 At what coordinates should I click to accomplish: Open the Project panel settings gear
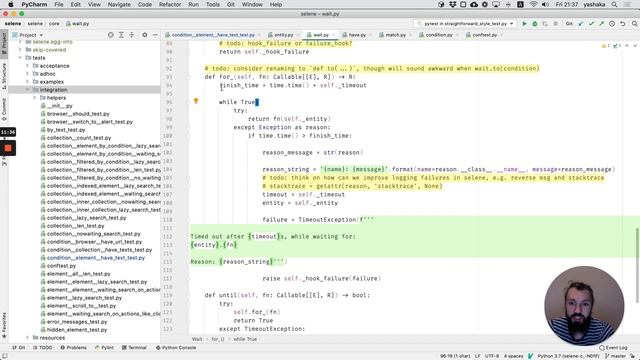144,35
